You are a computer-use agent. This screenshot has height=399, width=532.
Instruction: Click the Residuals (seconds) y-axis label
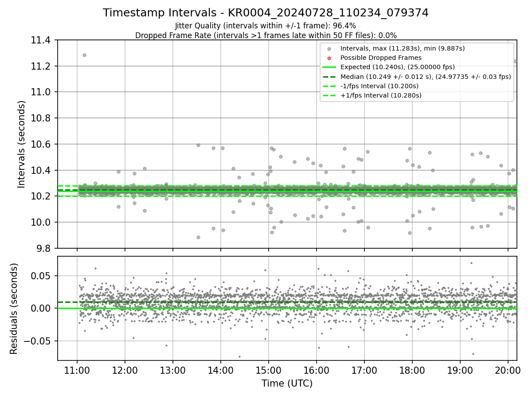click(14, 309)
